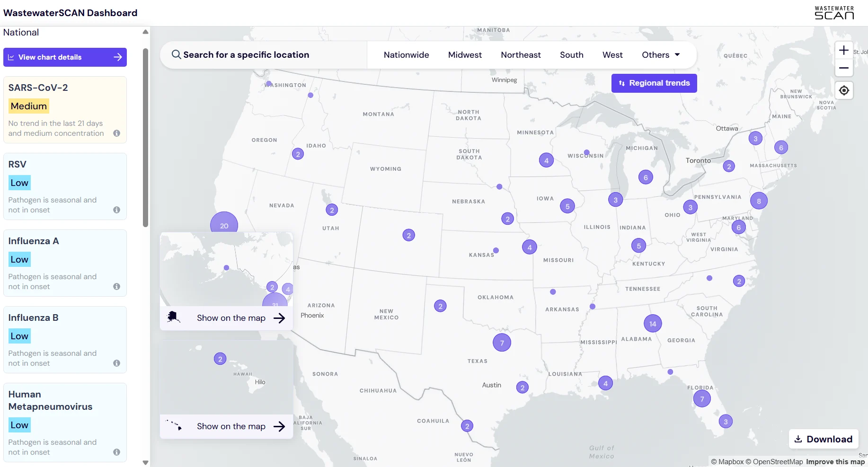Focus the location search field
This screenshot has height=467, width=868.
264,55
